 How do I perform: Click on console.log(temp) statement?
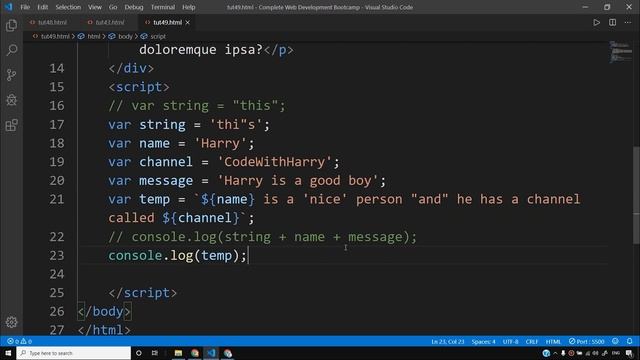click(178, 256)
